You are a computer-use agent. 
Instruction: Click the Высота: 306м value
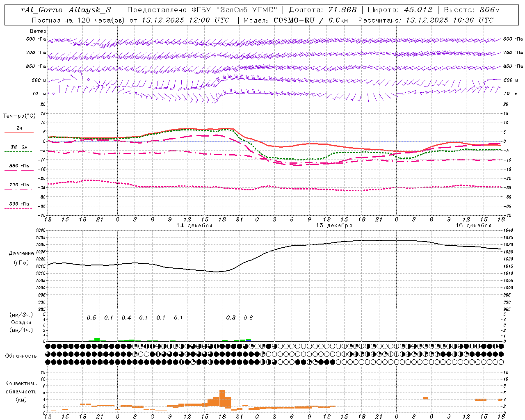[x=472, y=10]
